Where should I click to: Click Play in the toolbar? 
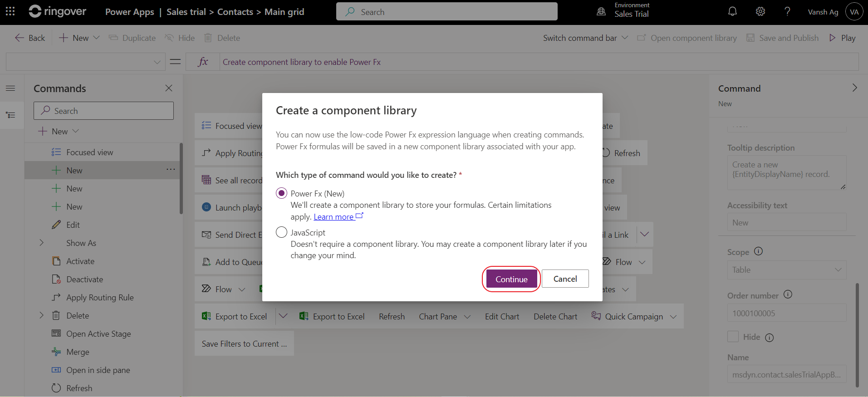click(x=842, y=38)
